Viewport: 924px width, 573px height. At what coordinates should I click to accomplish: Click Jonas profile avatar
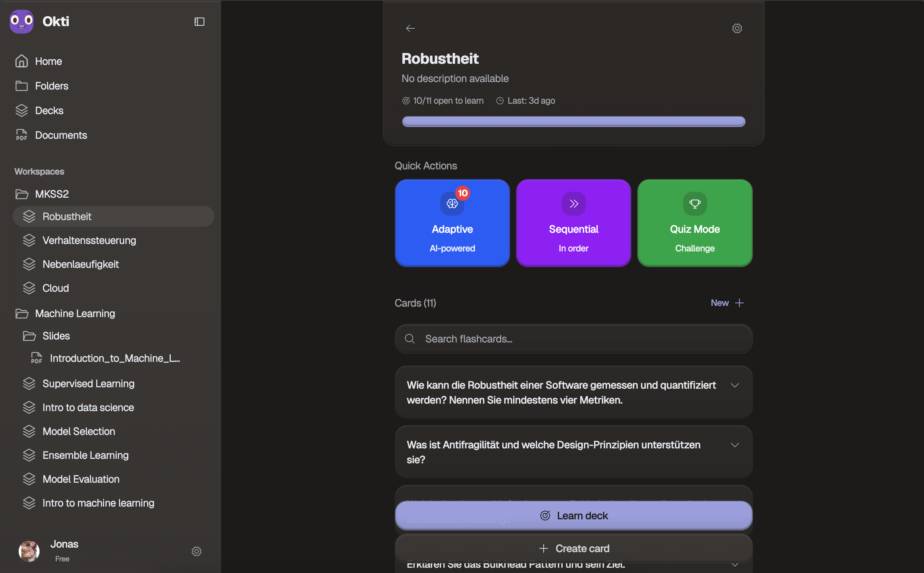29,551
